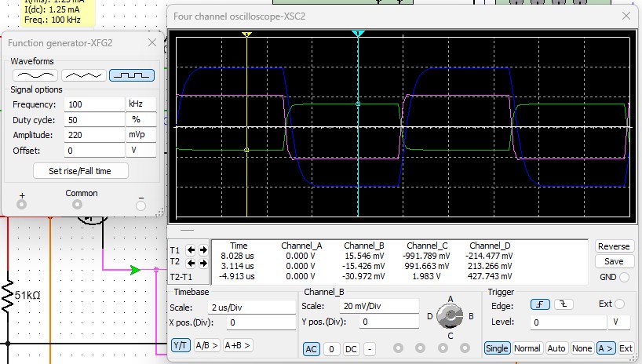Click the resize grip of function generator

click(159, 212)
